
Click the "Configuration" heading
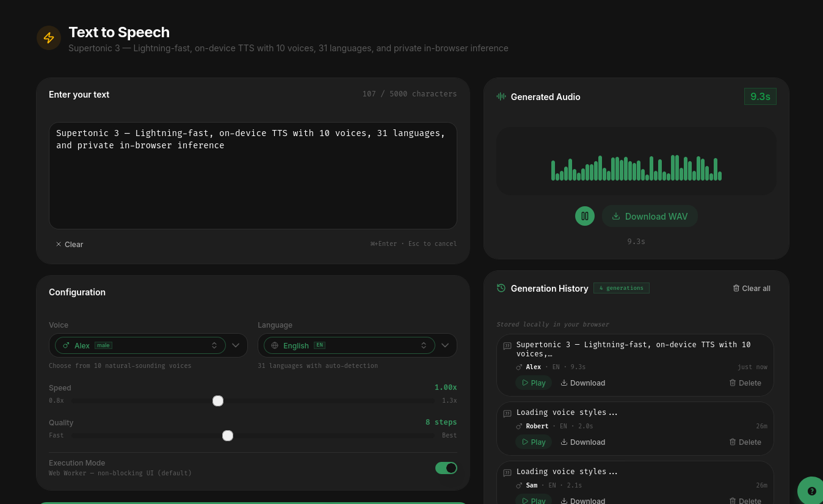click(x=77, y=292)
